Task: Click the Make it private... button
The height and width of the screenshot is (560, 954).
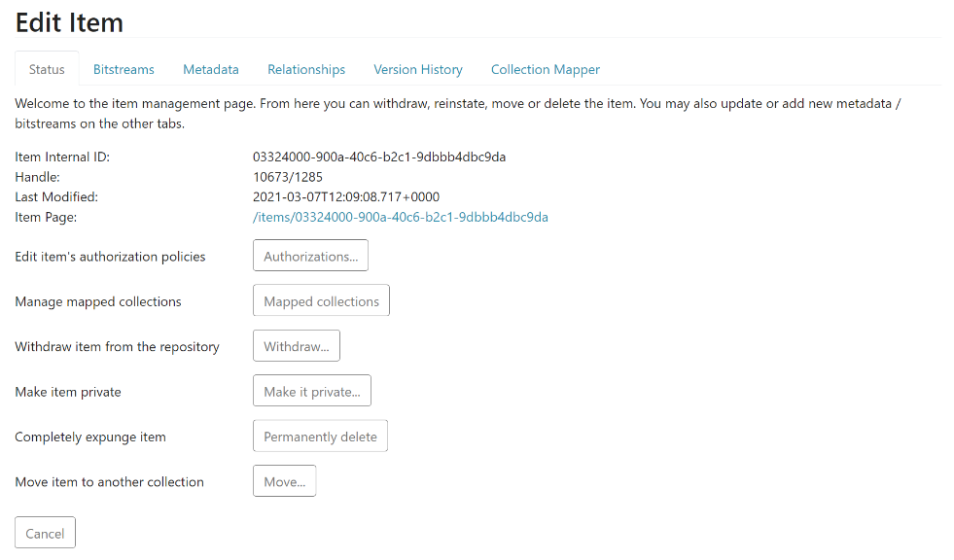Action: pyautogui.click(x=311, y=391)
